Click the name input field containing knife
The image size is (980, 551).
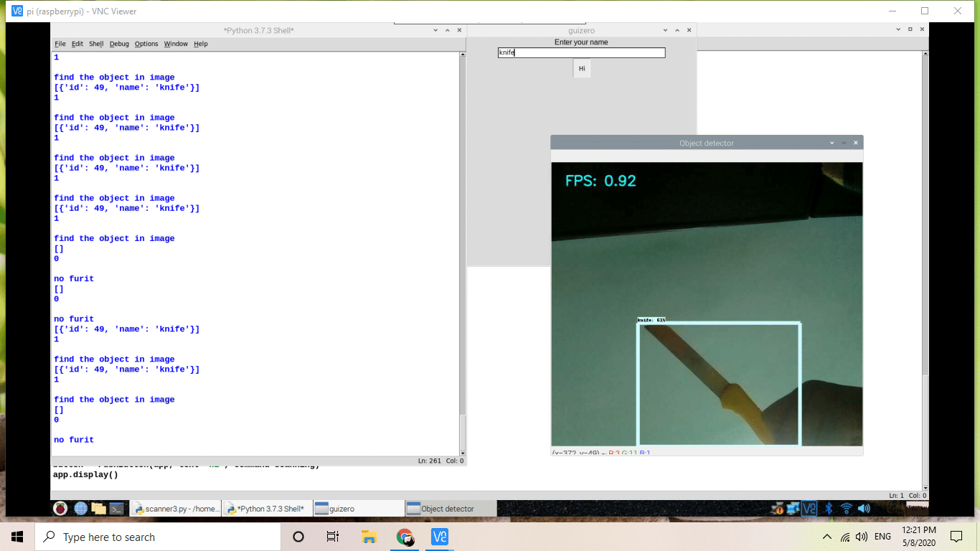click(581, 52)
